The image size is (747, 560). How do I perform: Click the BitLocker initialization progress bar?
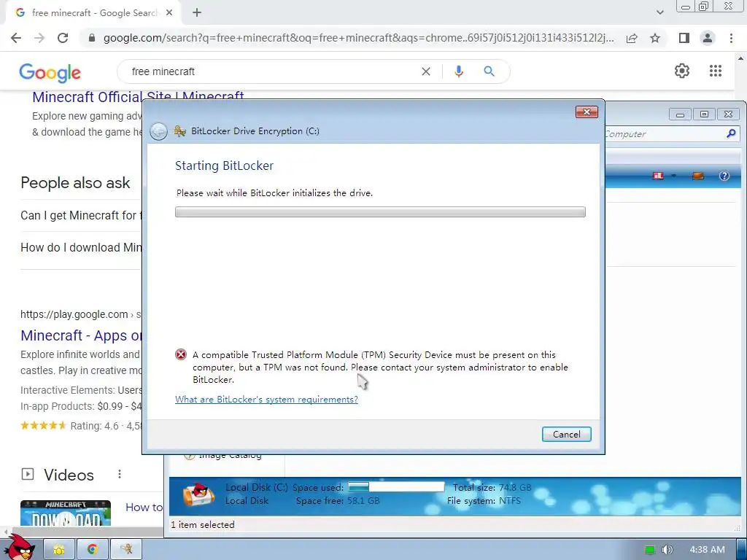click(x=380, y=212)
